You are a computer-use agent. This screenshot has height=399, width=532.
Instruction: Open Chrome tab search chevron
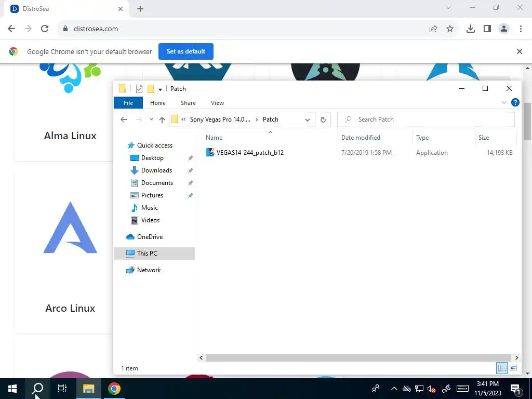(448, 7)
